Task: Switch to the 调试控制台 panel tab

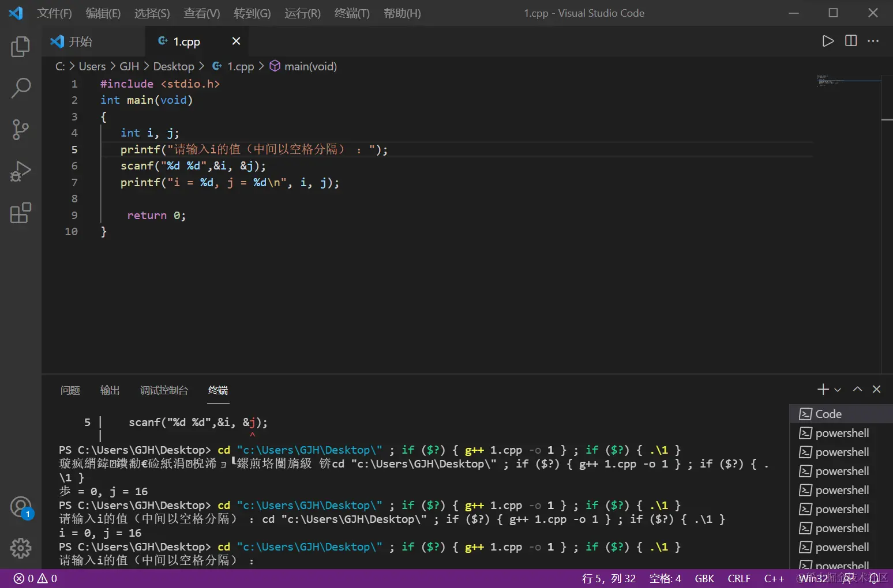Action: coord(164,390)
